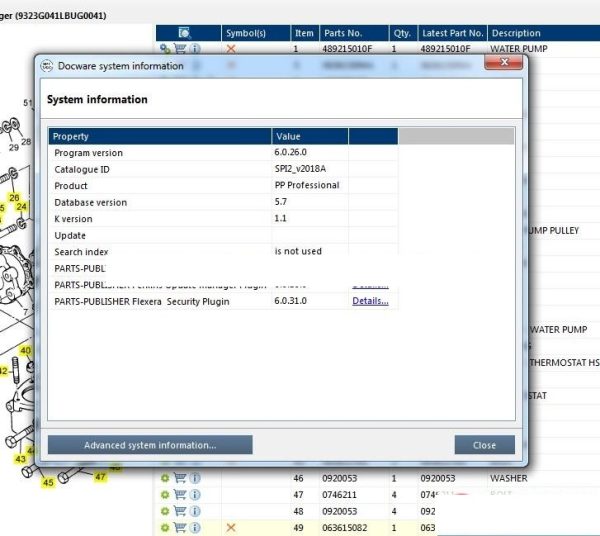Click the gear icon in item 47 row
This screenshot has height=536, width=600.
[x=165, y=494]
